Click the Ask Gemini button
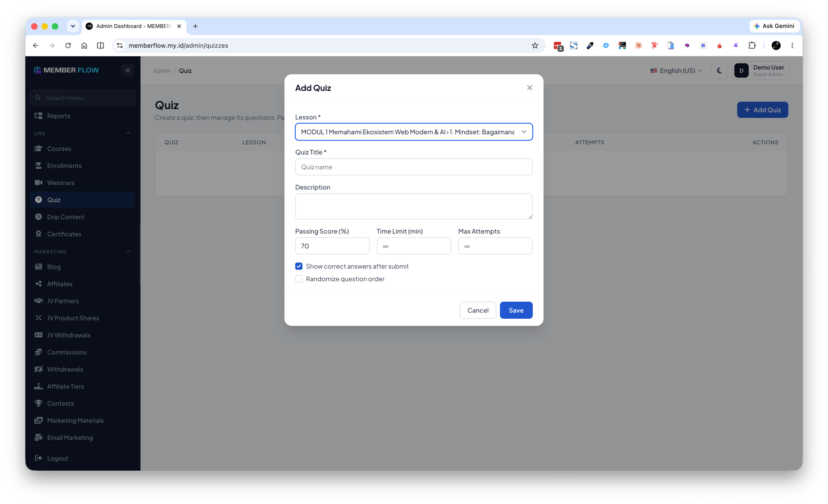Image resolution: width=828 pixels, height=504 pixels. coord(774,26)
